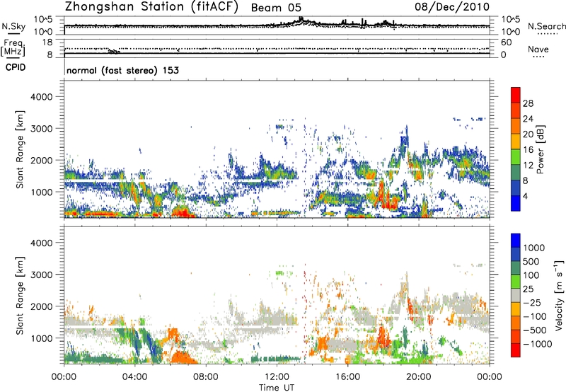Click the '16:00' time tick label
Viewport: 566px width, 392px height.
[347, 377]
